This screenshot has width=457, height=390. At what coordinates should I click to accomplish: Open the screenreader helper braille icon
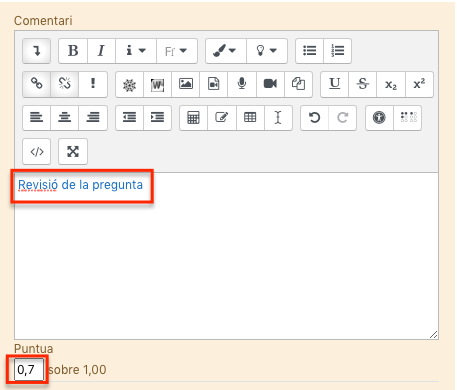[408, 118]
